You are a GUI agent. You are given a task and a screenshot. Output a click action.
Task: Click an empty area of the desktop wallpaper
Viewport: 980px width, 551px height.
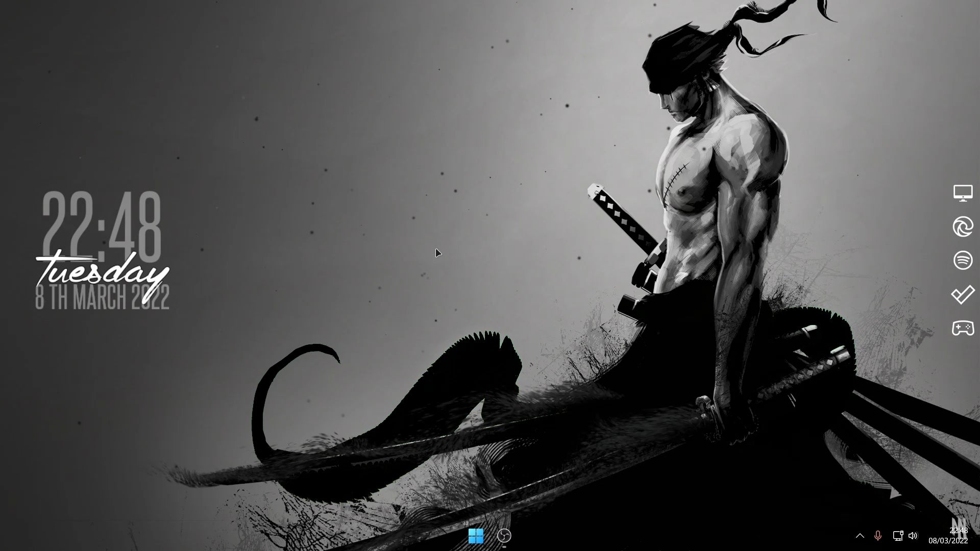306,128
